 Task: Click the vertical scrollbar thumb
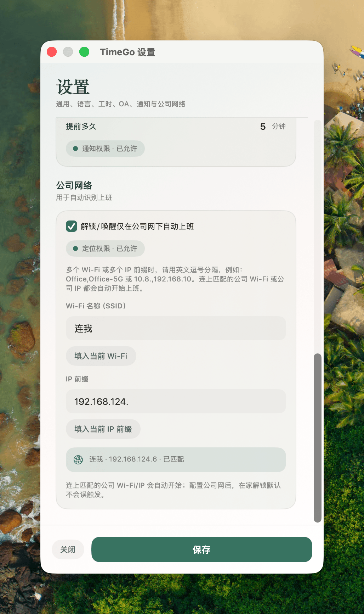pos(318,438)
